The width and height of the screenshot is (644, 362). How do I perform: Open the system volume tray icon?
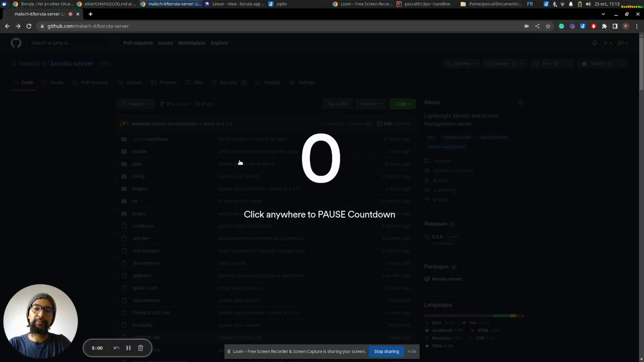(x=588, y=4)
